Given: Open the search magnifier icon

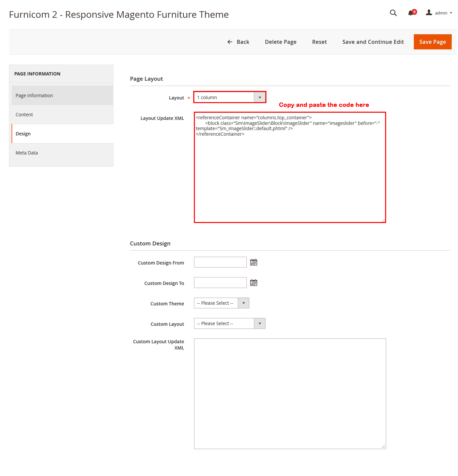Looking at the screenshot, I should [393, 13].
